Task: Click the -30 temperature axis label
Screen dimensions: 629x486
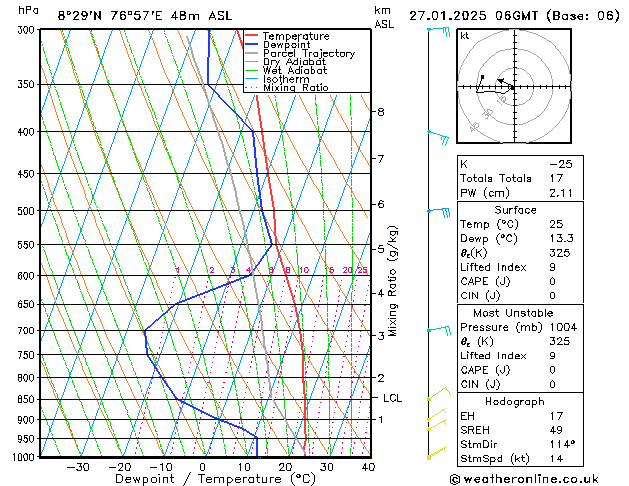Action: click(x=77, y=467)
